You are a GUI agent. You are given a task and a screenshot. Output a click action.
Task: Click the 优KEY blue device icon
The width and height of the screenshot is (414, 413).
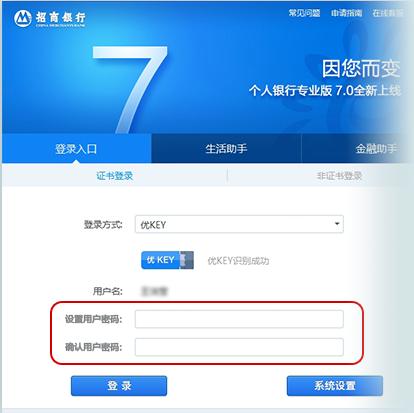[167, 260]
